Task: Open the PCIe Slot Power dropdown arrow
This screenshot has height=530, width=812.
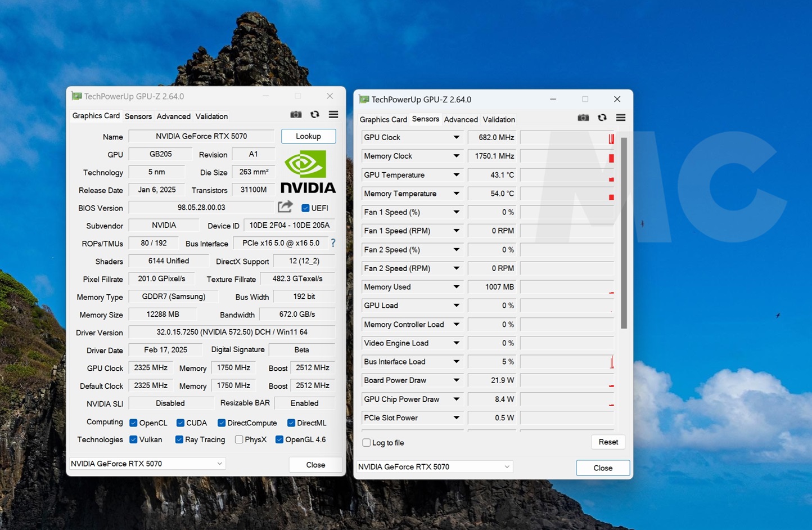Action: pyautogui.click(x=457, y=418)
